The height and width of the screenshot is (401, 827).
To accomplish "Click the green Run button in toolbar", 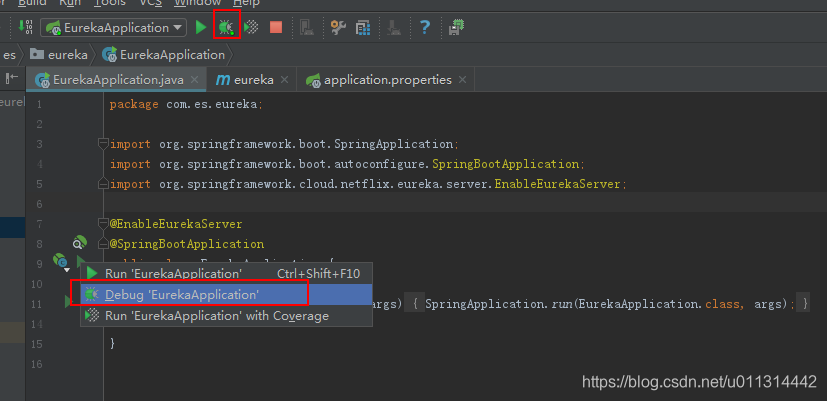I will point(200,27).
